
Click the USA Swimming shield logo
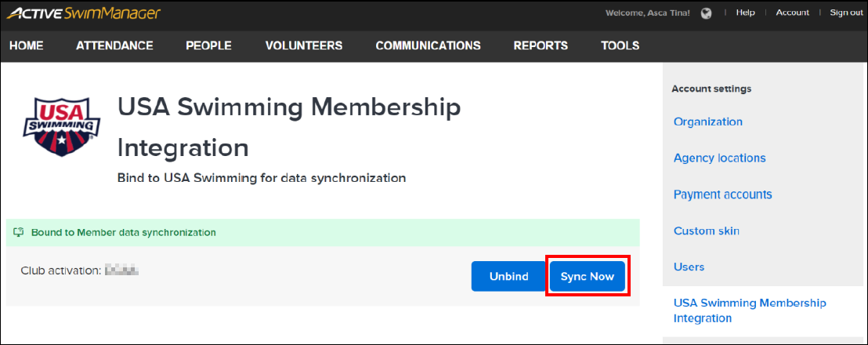61,128
